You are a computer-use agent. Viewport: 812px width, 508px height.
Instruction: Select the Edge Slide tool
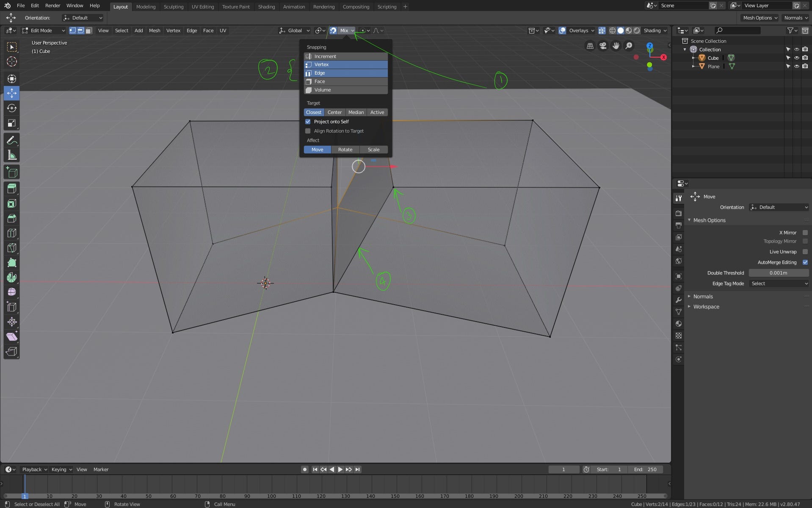(x=12, y=307)
